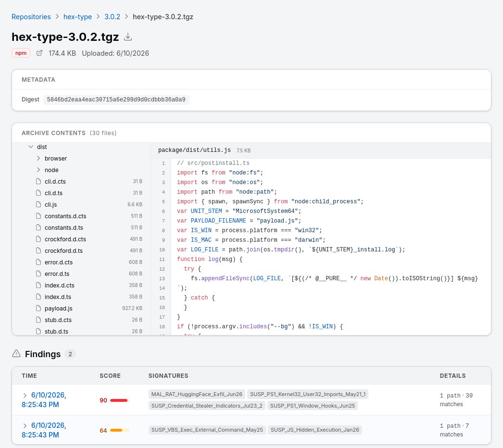Open error.d.cts file

tap(59, 262)
